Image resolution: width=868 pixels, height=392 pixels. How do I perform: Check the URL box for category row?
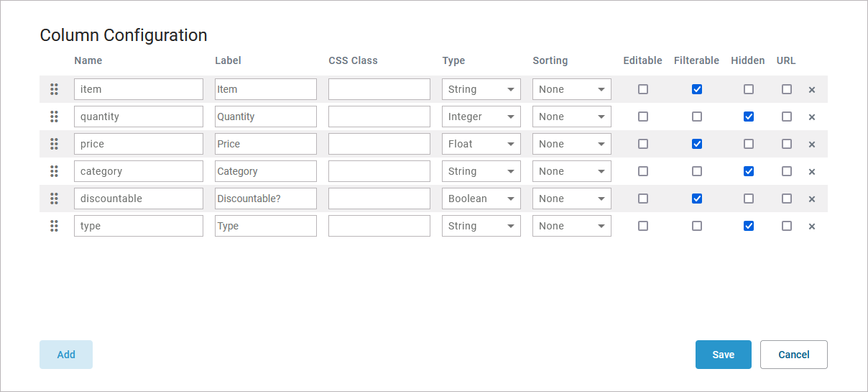(787, 171)
